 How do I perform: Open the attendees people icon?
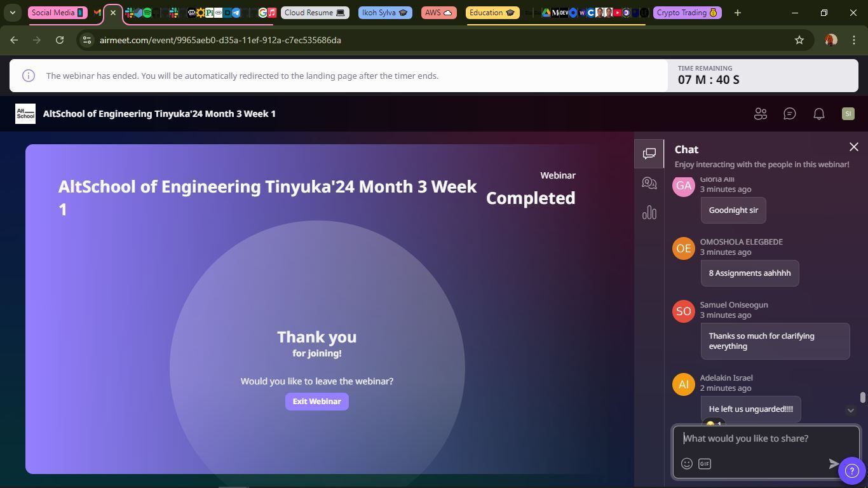click(760, 114)
